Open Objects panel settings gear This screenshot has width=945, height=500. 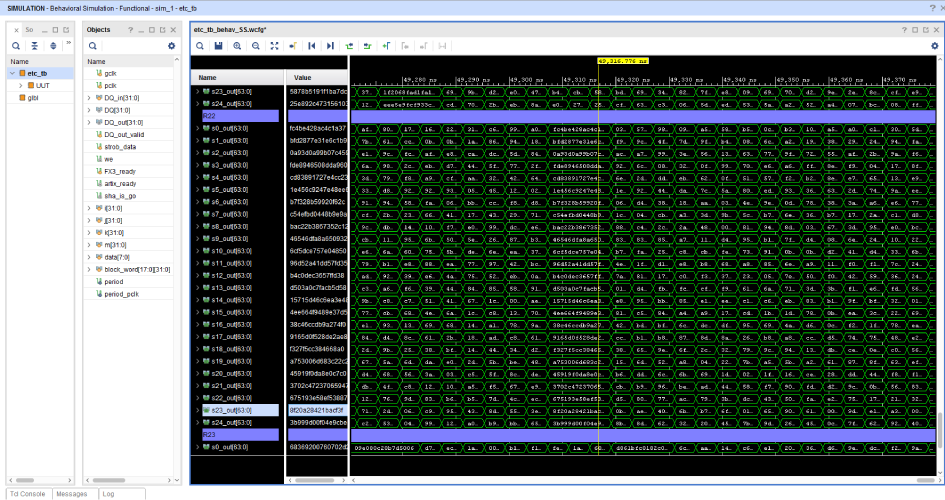pos(172,46)
